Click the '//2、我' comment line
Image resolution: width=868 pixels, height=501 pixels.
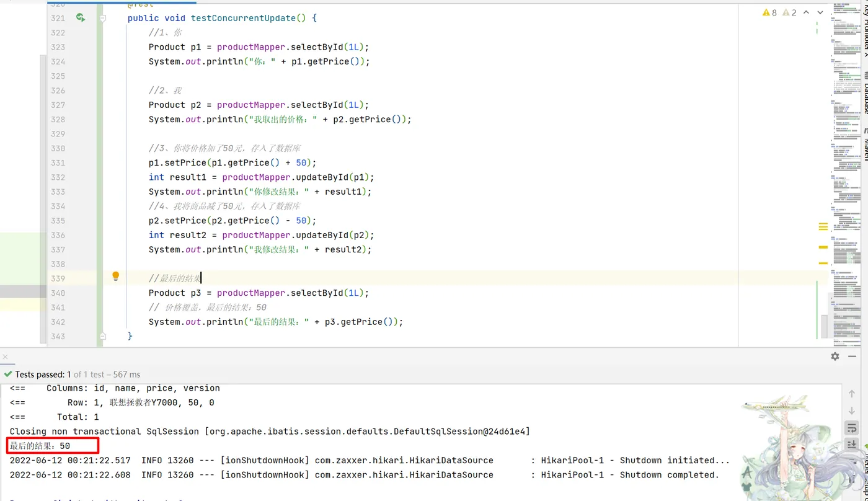166,91
